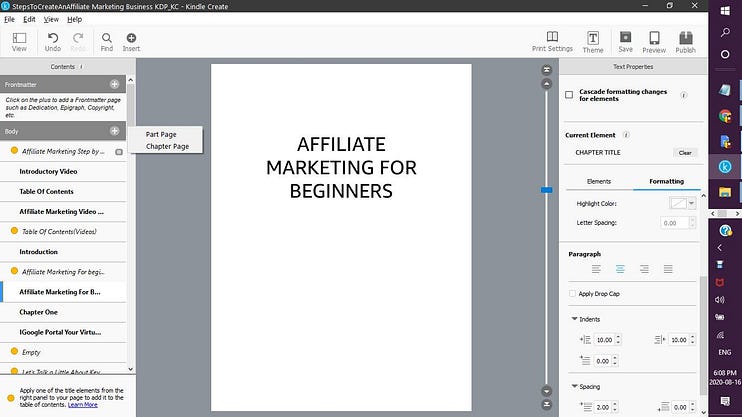Screen dimensions: 742x417
Task: Open Highlight Color dropdown arrow
Action: [691, 204]
